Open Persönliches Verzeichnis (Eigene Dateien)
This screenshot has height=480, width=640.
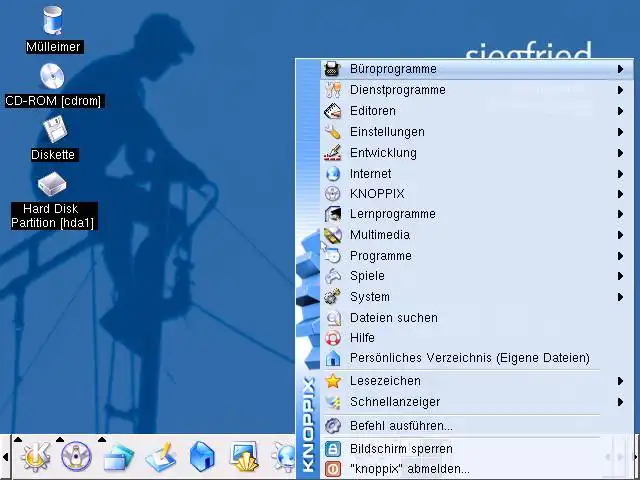(x=477, y=358)
